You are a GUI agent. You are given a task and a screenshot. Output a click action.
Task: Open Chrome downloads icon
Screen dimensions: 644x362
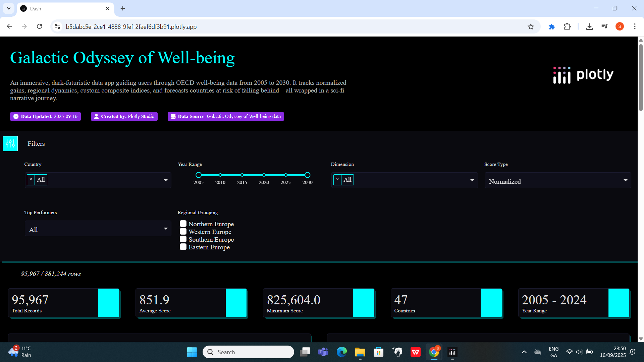tap(589, 26)
